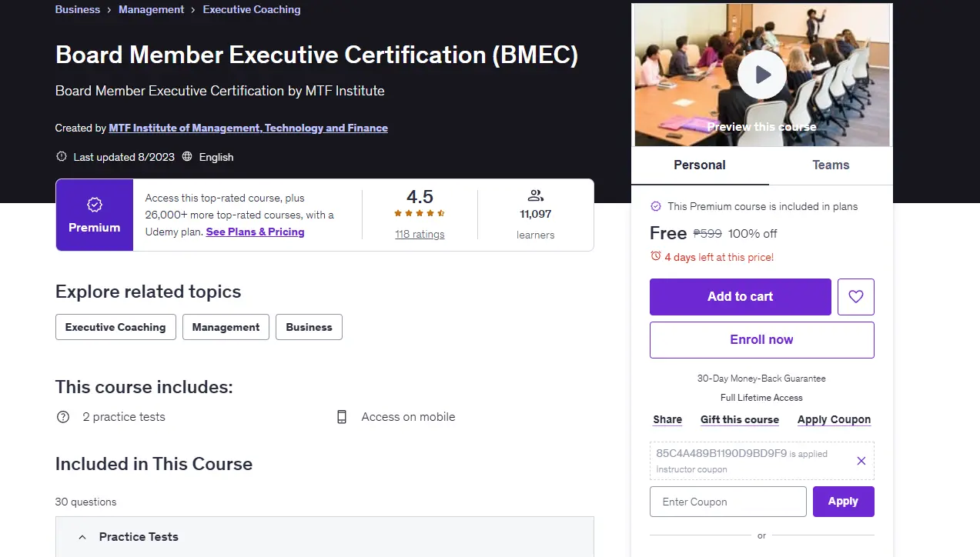Click Add to cart button
Image resolution: width=980 pixels, height=557 pixels.
coord(741,297)
